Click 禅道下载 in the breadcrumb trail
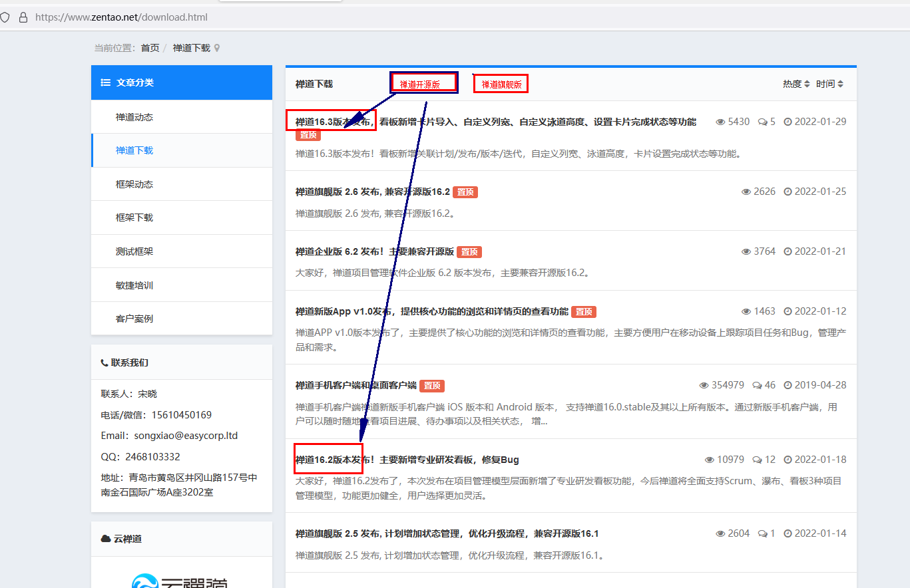 192,48
